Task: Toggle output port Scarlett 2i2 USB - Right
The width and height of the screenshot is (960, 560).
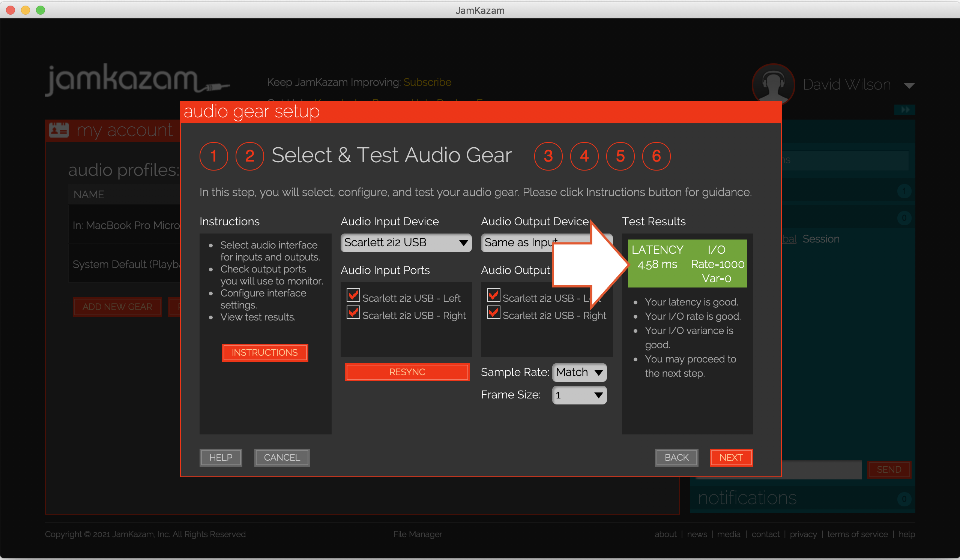Action: pos(493,313)
